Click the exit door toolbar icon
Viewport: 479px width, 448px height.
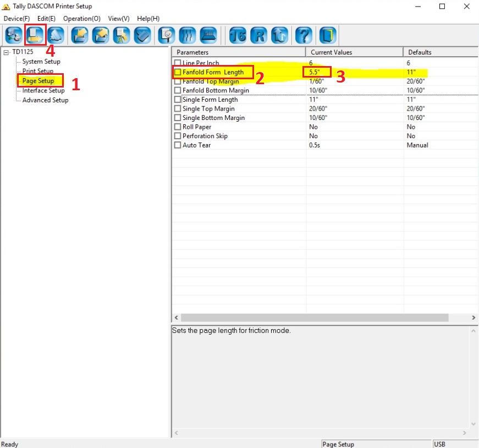pos(328,35)
